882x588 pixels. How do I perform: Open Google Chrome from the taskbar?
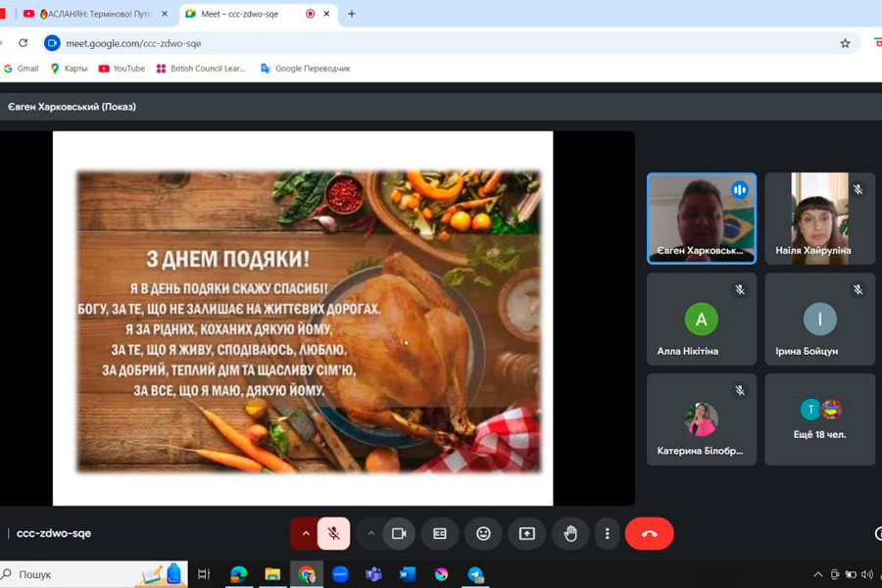[307, 574]
